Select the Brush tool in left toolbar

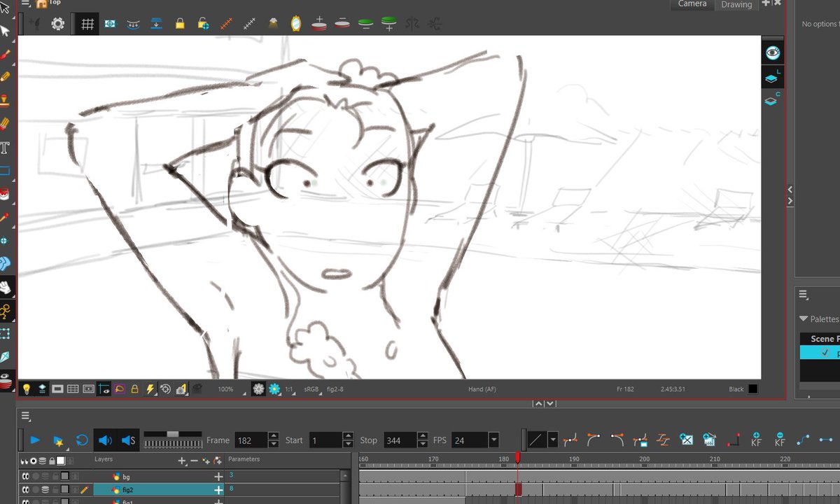coord(6,54)
